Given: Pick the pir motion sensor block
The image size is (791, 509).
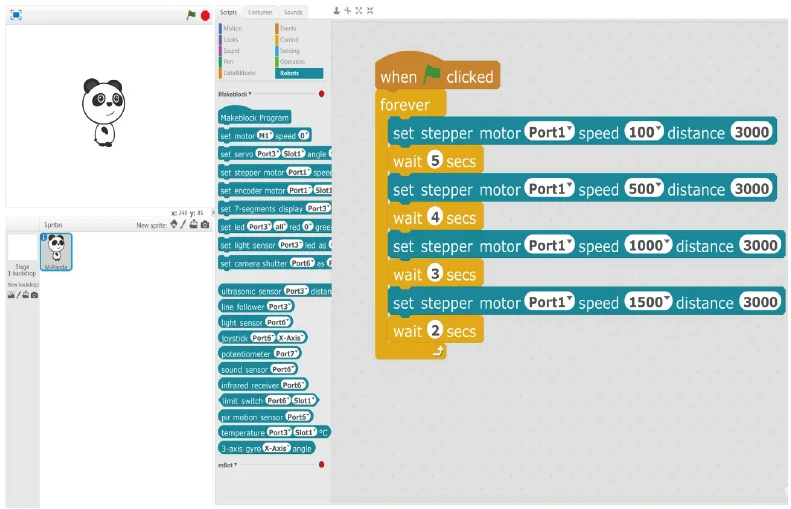Looking at the screenshot, I should (x=265, y=417).
